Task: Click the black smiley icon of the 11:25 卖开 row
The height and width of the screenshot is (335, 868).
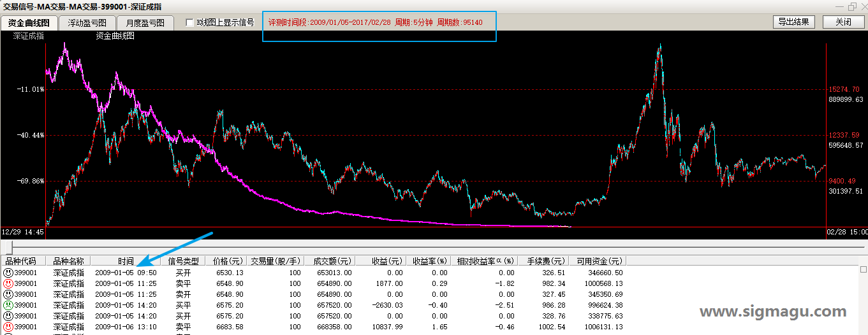Action: pyautogui.click(x=8, y=294)
